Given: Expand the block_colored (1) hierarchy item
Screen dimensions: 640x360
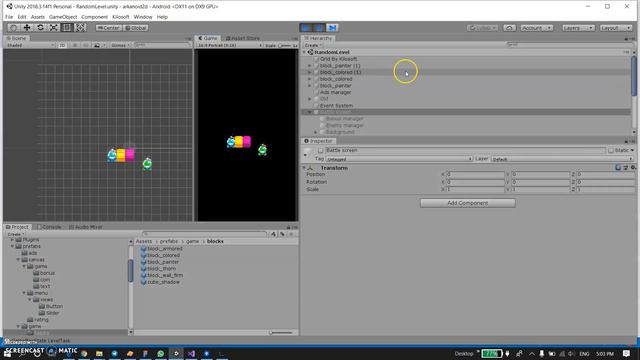Looking at the screenshot, I should coord(309,72).
